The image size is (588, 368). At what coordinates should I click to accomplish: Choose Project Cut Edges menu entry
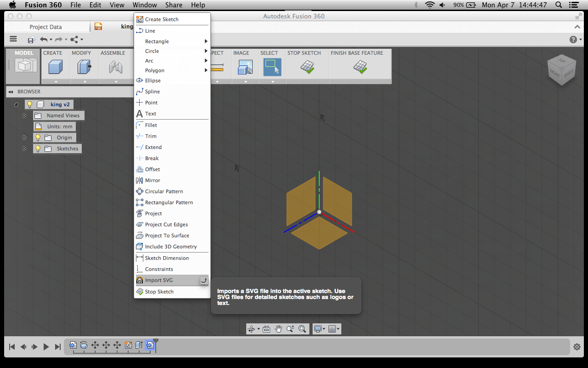coord(172,224)
